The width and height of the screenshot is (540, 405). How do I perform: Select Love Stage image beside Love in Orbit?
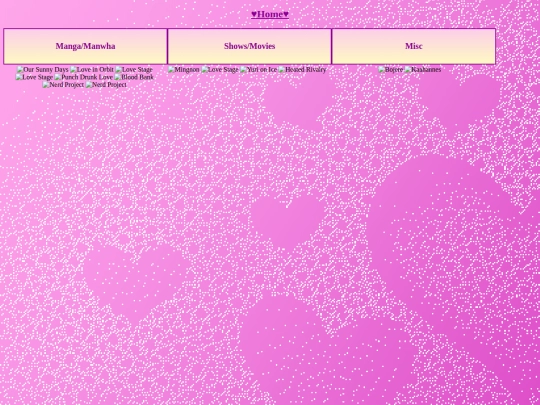point(134,70)
